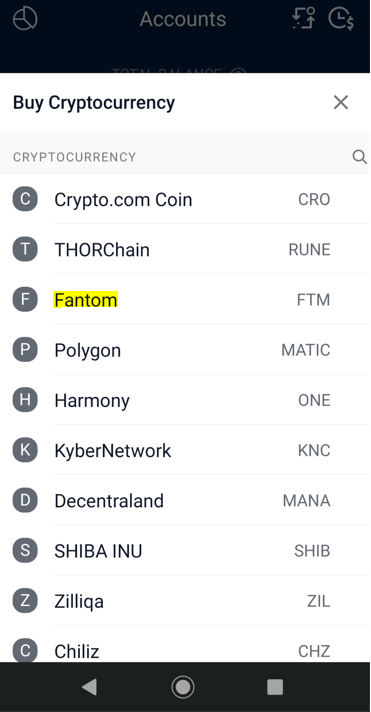Tap the Android home circle button

(x=183, y=687)
